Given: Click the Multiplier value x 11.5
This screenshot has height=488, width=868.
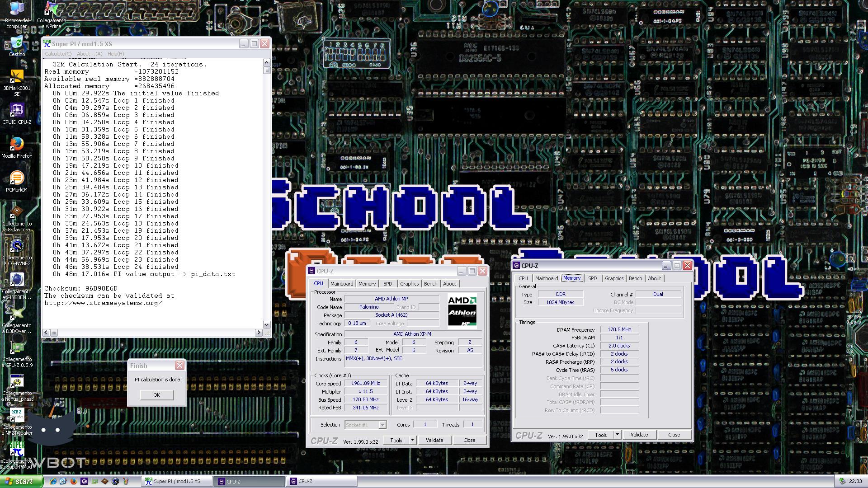Looking at the screenshot, I should click(x=366, y=391).
